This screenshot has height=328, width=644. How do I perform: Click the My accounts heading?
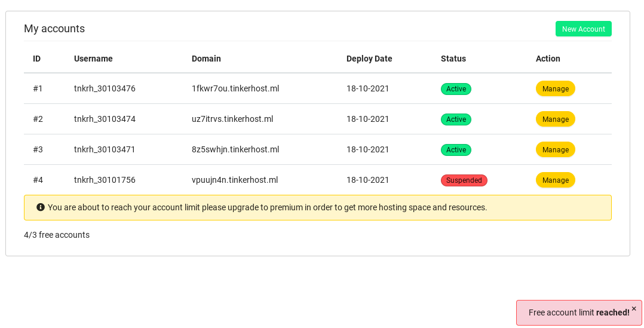click(x=54, y=28)
